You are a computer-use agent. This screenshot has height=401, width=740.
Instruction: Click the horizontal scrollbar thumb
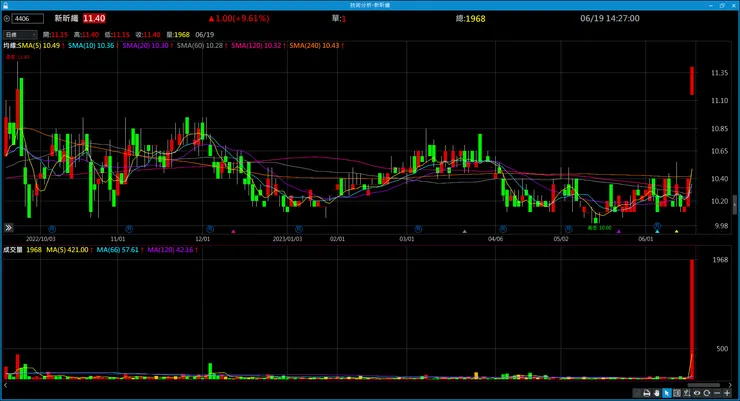tap(704, 385)
